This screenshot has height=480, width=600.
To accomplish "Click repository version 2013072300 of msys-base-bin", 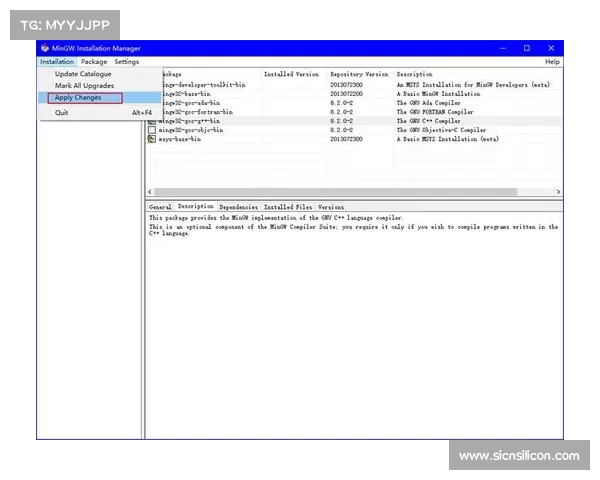I will (346, 139).
